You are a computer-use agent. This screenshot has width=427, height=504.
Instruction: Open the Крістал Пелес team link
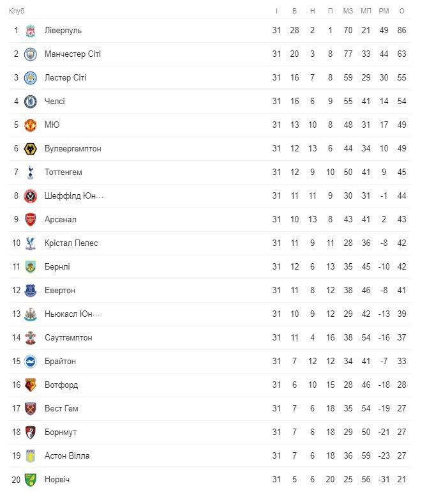[x=71, y=243]
